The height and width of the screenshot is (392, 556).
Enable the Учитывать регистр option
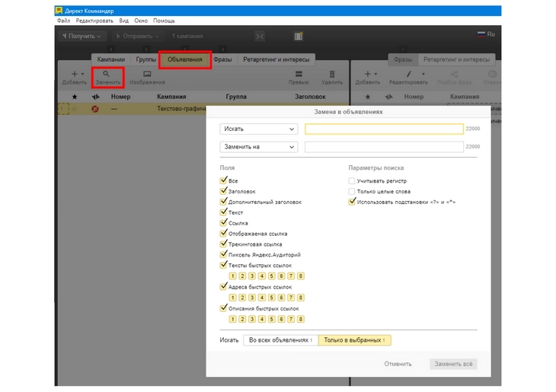click(x=351, y=180)
